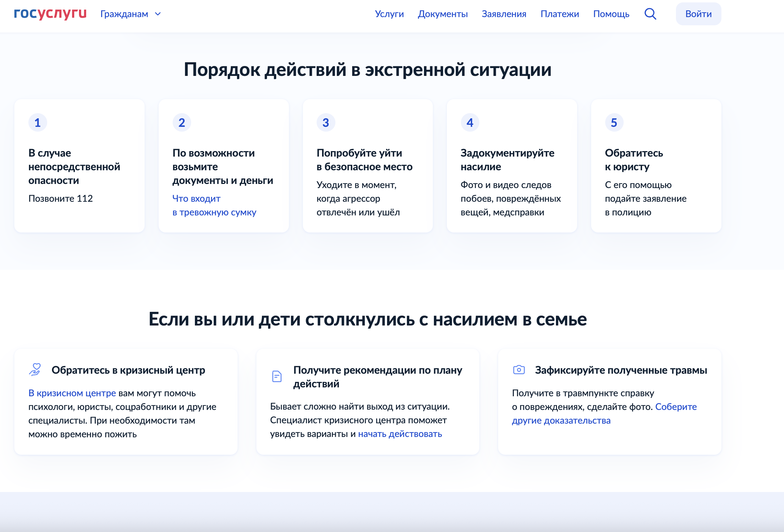Click the camera injuries icon
This screenshot has width=784, height=532.
pos(519,370)
